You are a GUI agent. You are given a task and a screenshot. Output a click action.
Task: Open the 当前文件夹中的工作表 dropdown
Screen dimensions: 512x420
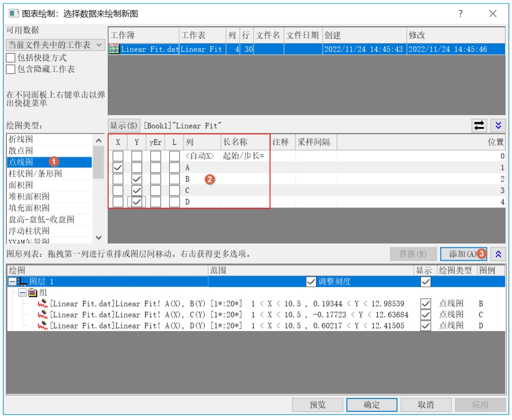tap(55, 45)
